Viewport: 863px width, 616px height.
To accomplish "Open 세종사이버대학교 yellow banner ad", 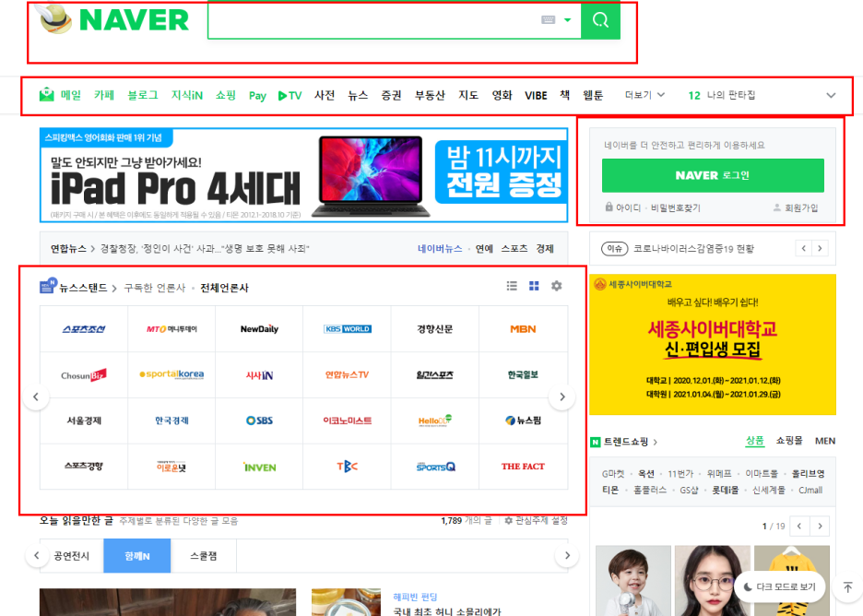I will point(713,345).
